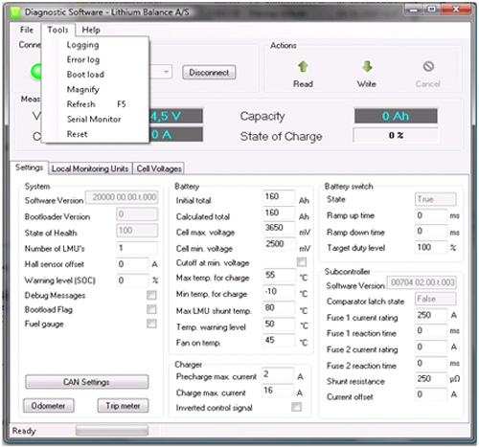Edit the Ramp up time field
The image size is (479, 448).
pos(431,215)
